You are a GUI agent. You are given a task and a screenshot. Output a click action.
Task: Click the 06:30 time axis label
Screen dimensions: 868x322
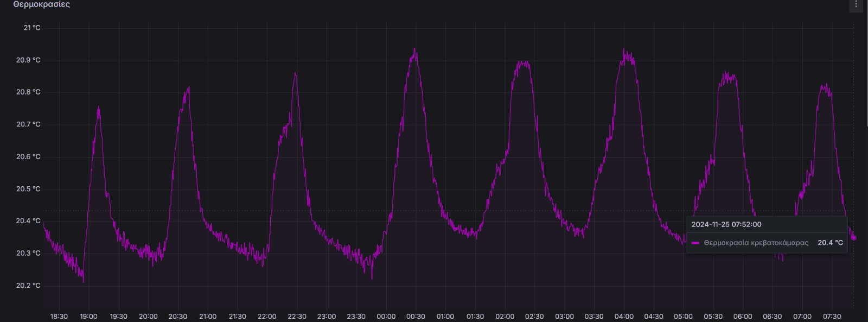[x=773, y=317]
